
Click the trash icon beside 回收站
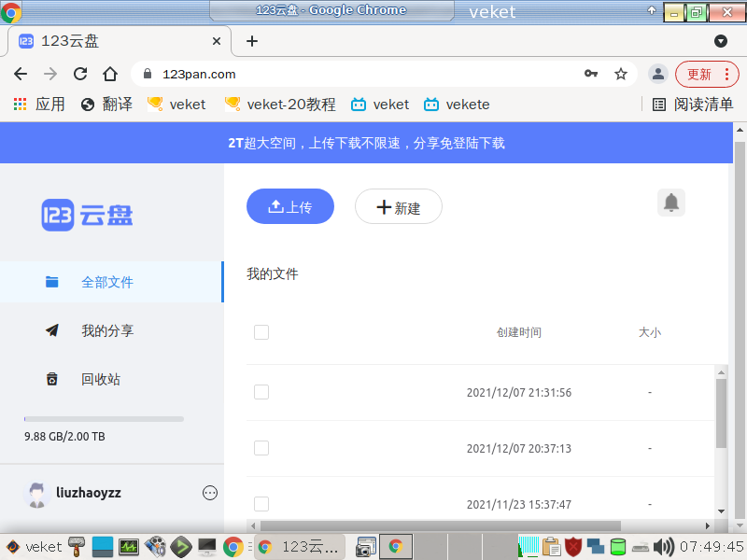[x=52, y=379]
